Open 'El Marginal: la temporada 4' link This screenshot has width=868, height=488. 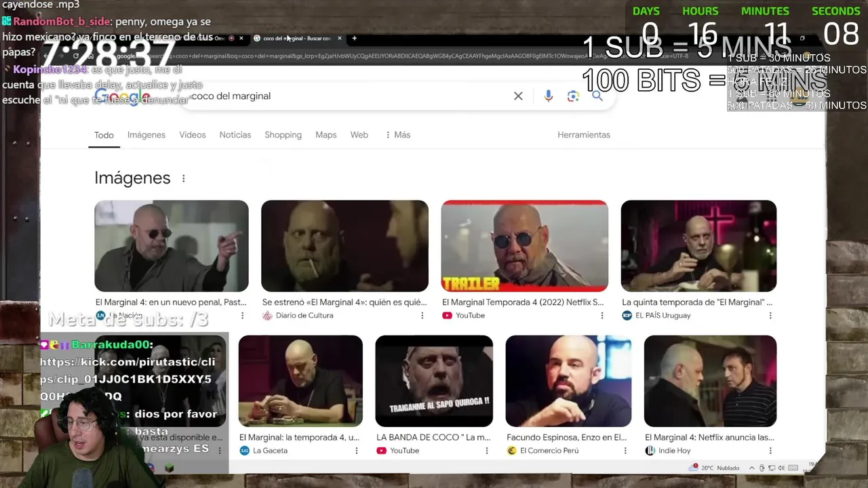click(299, 437)
